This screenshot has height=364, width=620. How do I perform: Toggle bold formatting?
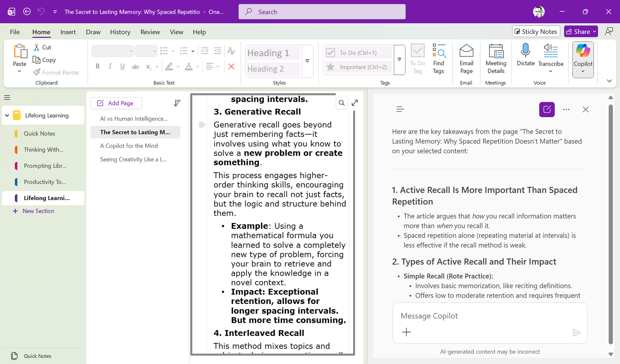coord(97,66)
